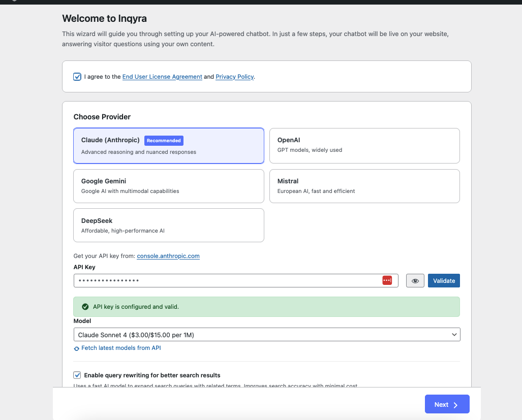Click inside the API Key input field
Screen dimensions: 522x420
[229, 280]
